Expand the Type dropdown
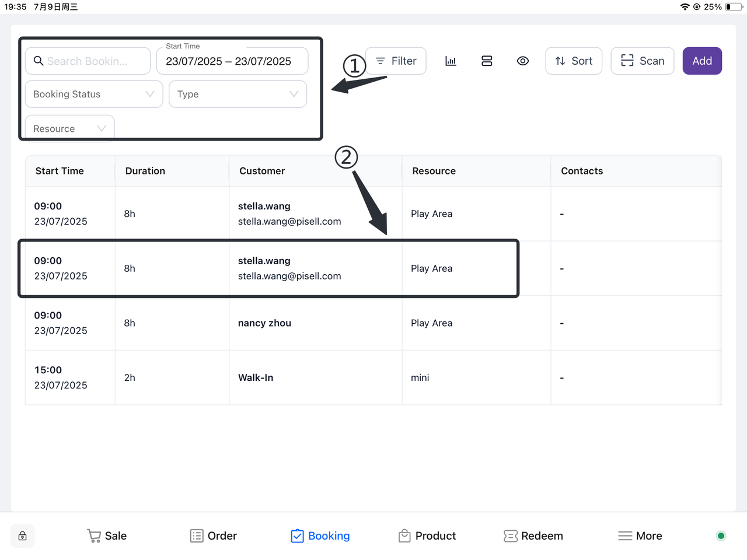747x560 pixels. click(238, 94)
